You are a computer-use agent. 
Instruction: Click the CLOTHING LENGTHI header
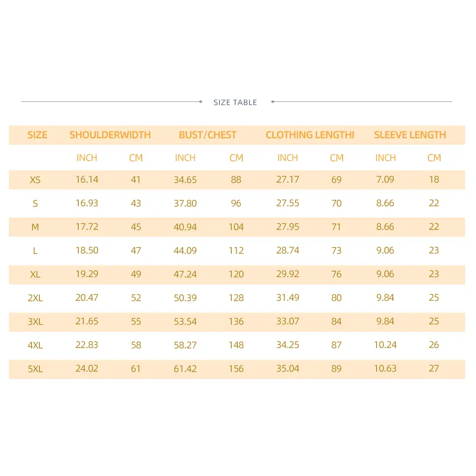[x=310, y=135]
